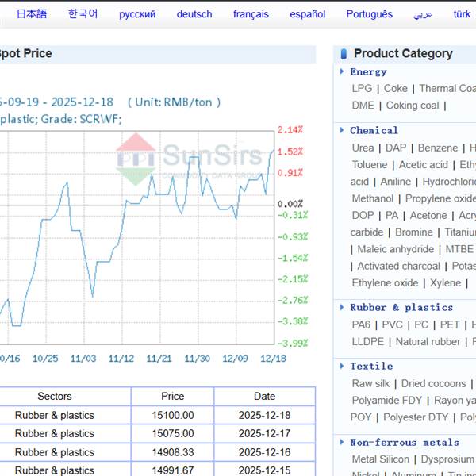476x476 pixels.
Task: Open the LPG product link
Action: click(362, 89)
